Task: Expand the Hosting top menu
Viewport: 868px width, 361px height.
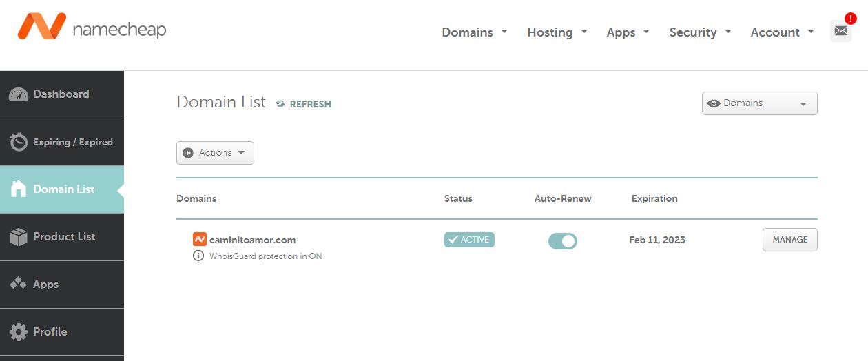Action: click(x=557, y=32)
